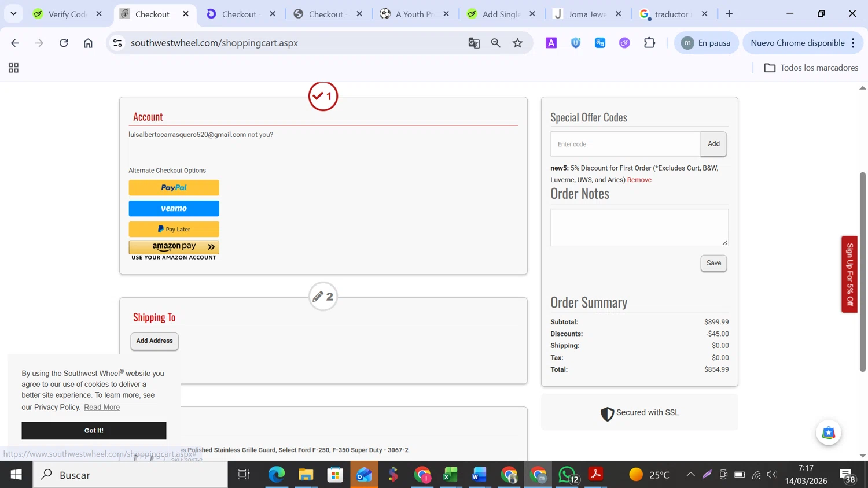The height and width of the screenshot is (488, 868).
Task: Open the zoom magnifier icon in address bar
Action: click(x=496, y=43)
